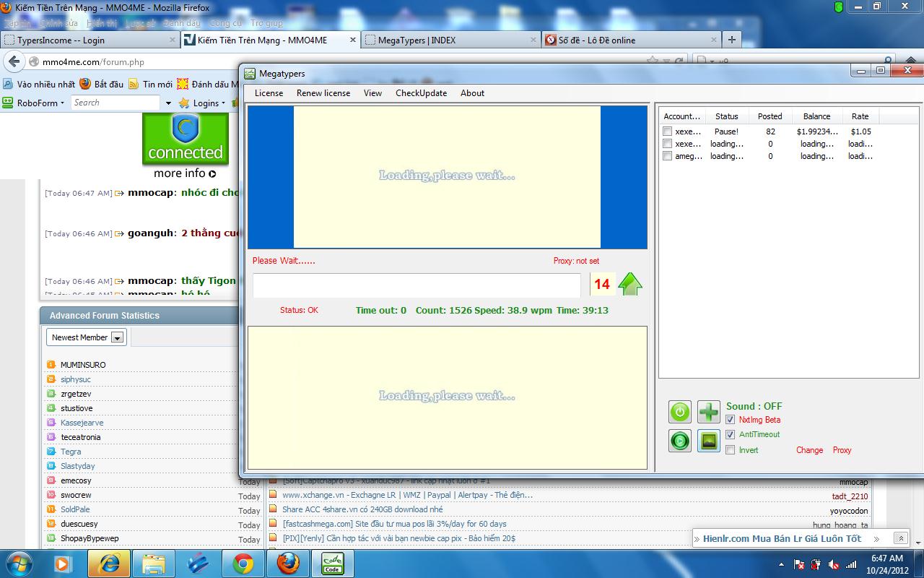The width and height of the screenshot is (924, 578).
Task: Open the About menu
Action: [x=472, y=93]
